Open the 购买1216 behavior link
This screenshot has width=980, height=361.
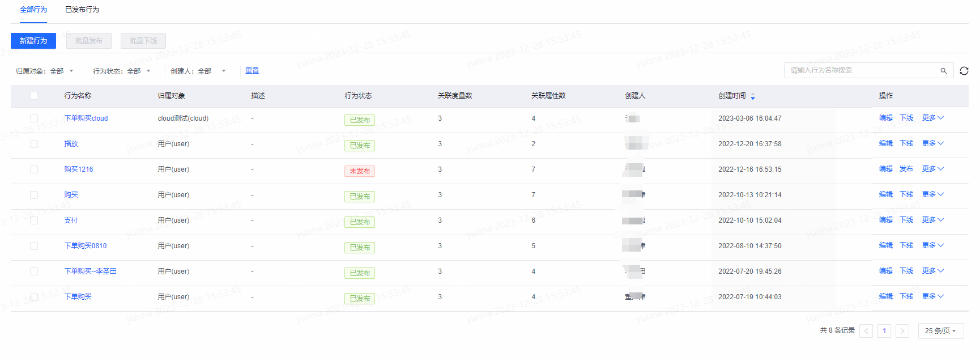[79, 169]
